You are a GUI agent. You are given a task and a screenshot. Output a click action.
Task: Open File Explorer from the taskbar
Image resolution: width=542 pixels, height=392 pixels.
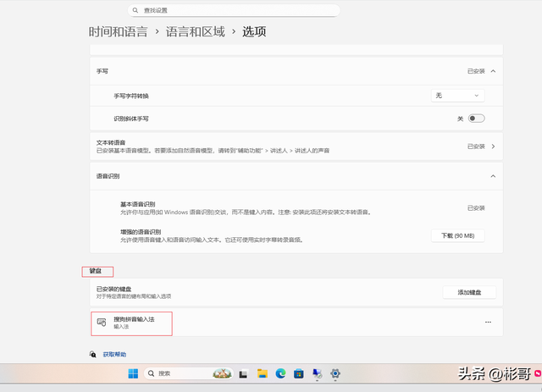(x=263, y=373)
